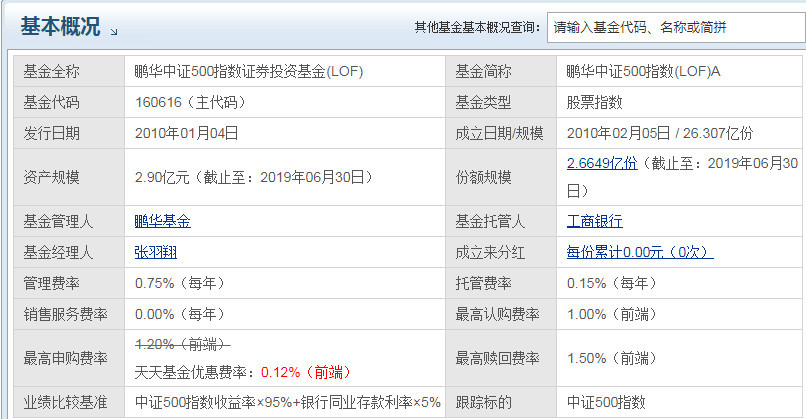This screenshot has height=419, width=806.
Task: Open the 鹏华基金 fund manager company link
Action: [162, 221]
